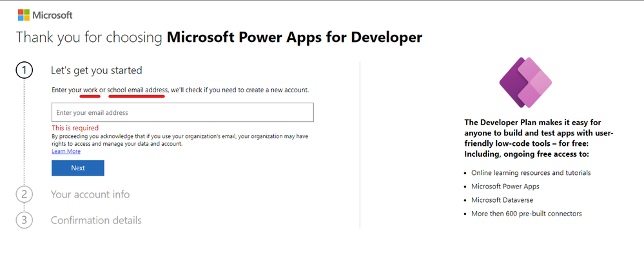Screen dimensions: 644x255
Task: Click the Microsoft logo
Action: [x=45, y=15]
